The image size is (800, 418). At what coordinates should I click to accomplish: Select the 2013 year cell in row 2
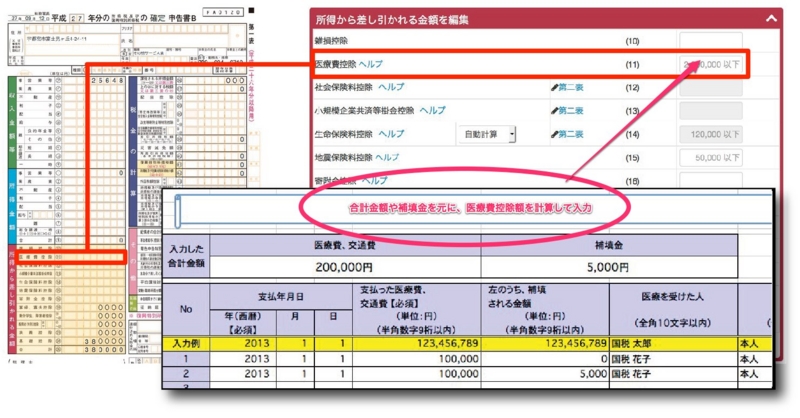[243, 374]
